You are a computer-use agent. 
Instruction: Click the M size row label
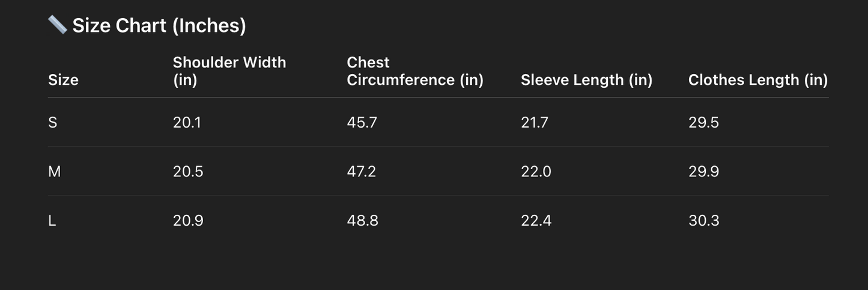55,172
